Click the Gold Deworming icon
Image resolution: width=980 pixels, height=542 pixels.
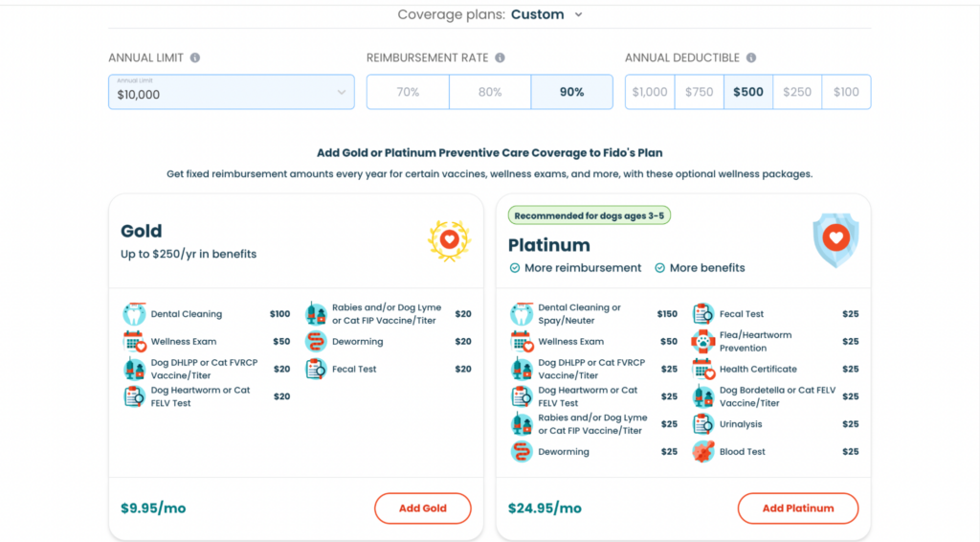(316, 342)
